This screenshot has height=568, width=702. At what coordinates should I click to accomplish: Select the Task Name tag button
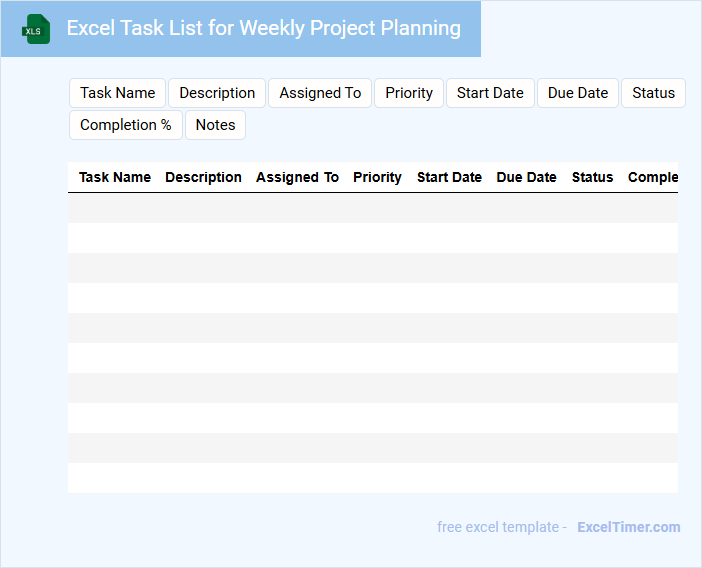[x=118, y=93]
